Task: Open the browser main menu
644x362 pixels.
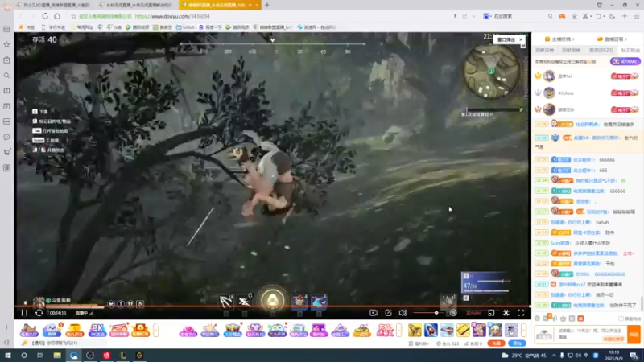Action: [637, 16]
